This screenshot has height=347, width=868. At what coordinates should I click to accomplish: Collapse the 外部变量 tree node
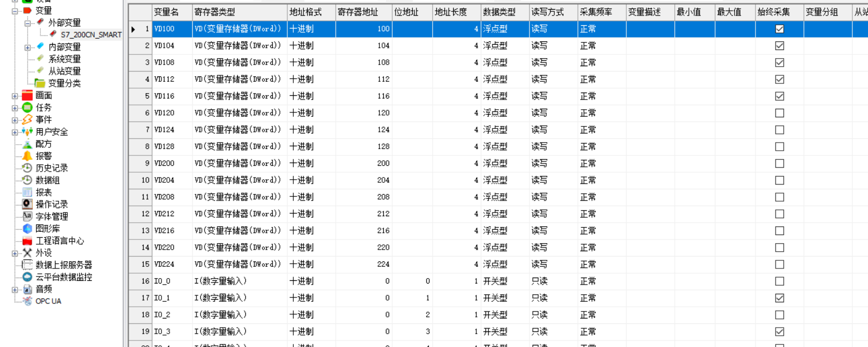[27, 23]
